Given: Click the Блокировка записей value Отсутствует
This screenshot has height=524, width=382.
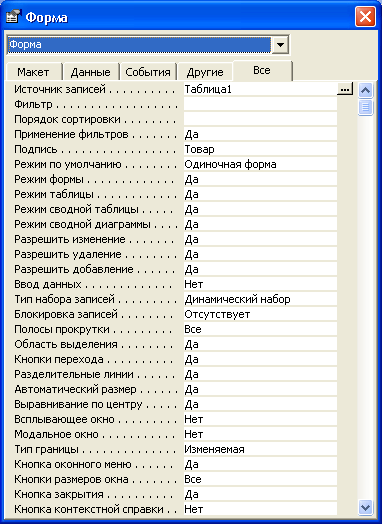Looking at the screenshot, I should click(260, 314).
